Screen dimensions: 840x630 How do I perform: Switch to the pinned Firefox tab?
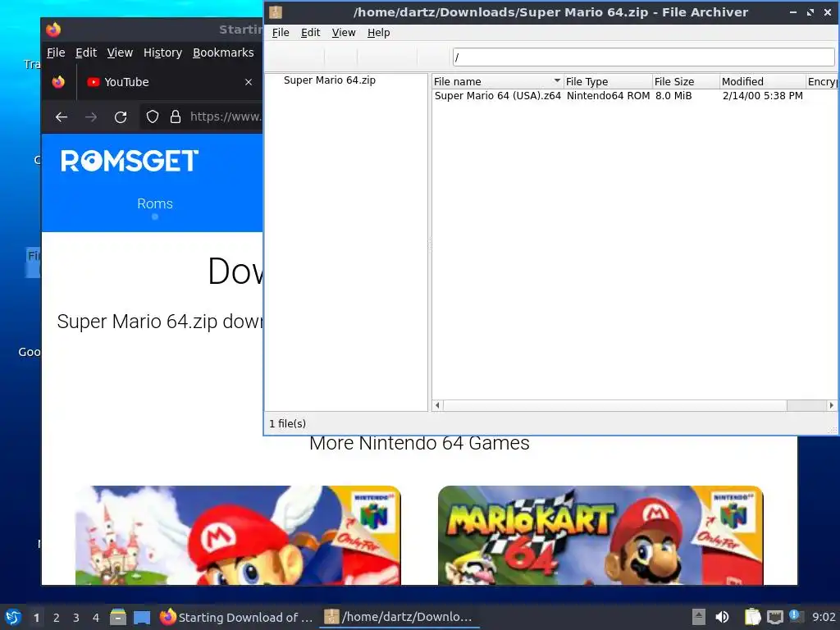[x=58, y=82]
